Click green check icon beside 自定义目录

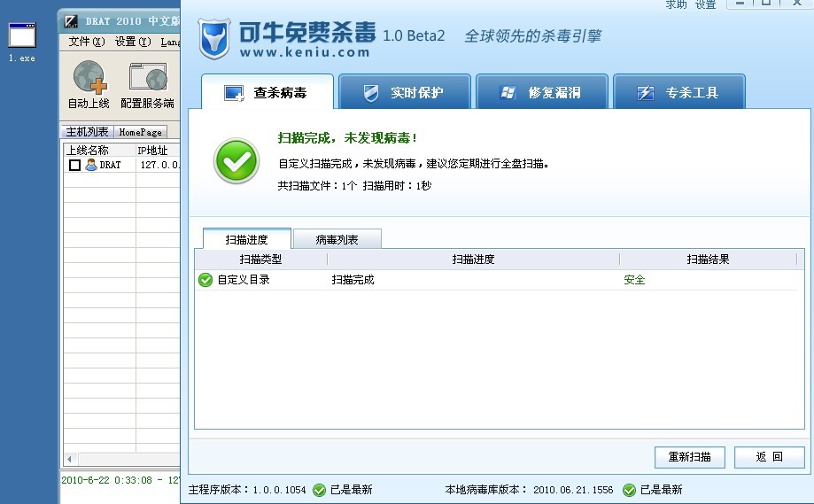point(205,280)
